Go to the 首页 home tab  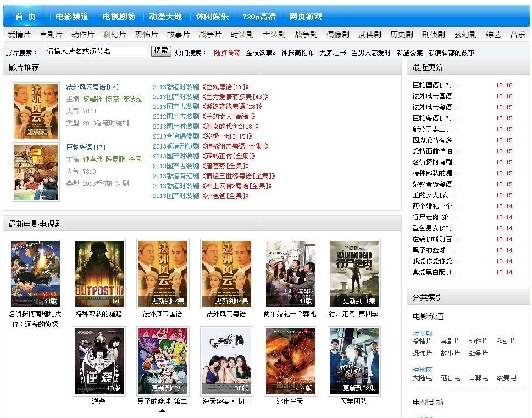pyautogui.click(x=25, y=16)
